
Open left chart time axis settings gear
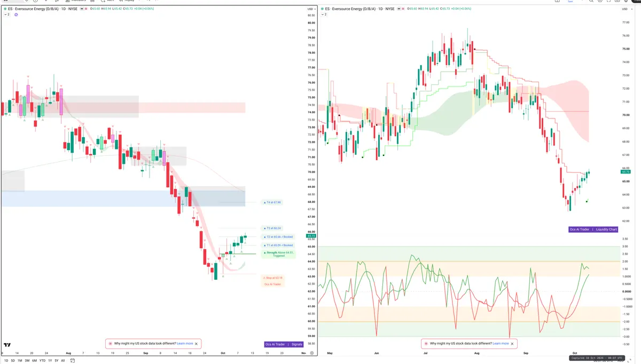pos(312,353)
